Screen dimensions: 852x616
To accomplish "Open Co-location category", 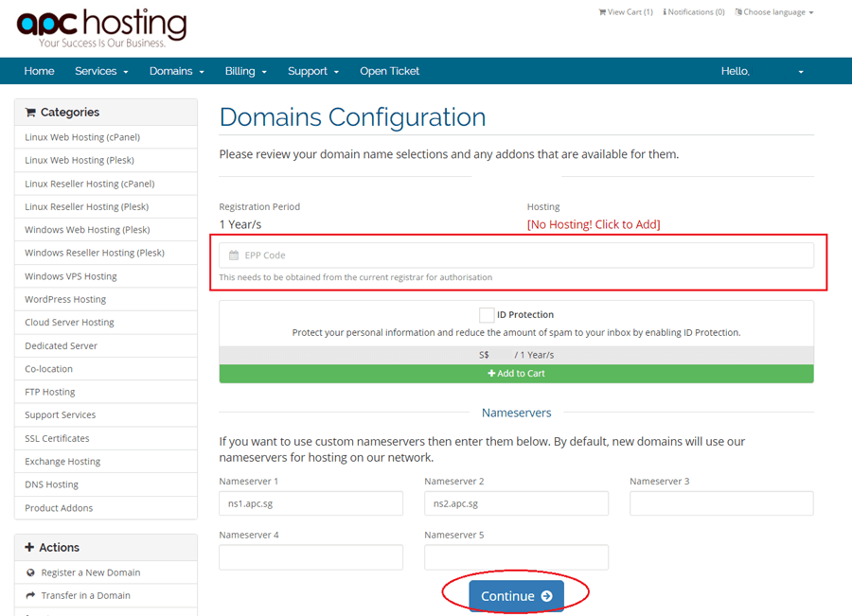I will (106, 369).
